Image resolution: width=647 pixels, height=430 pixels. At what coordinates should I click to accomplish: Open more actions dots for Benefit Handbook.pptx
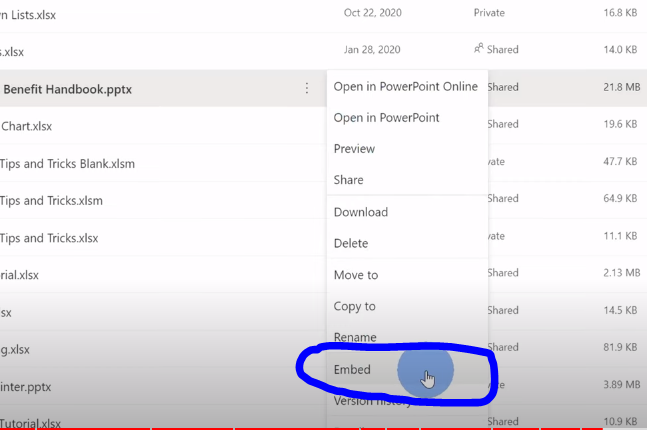pos(307,88)
